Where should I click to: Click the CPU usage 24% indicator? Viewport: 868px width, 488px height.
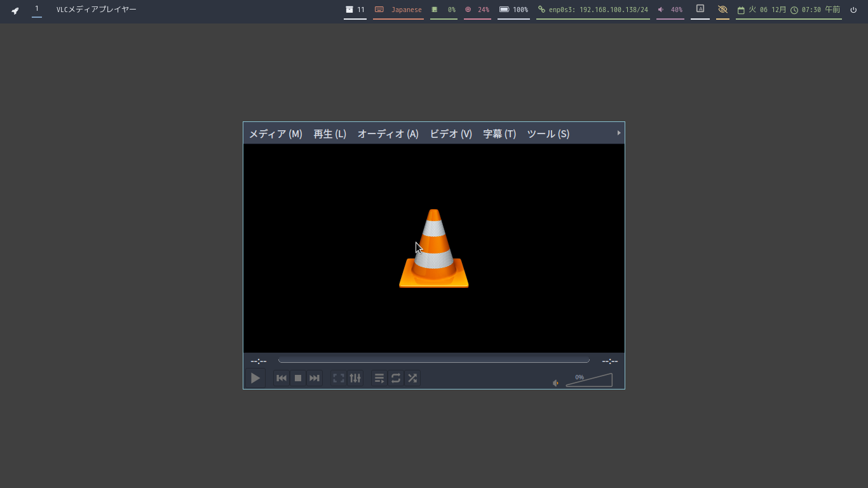[x=477, y=10]
